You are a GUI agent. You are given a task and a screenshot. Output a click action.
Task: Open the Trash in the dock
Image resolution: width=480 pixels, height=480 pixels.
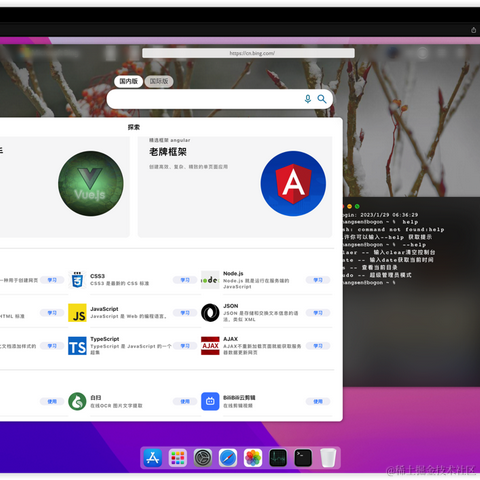point(328,458)
